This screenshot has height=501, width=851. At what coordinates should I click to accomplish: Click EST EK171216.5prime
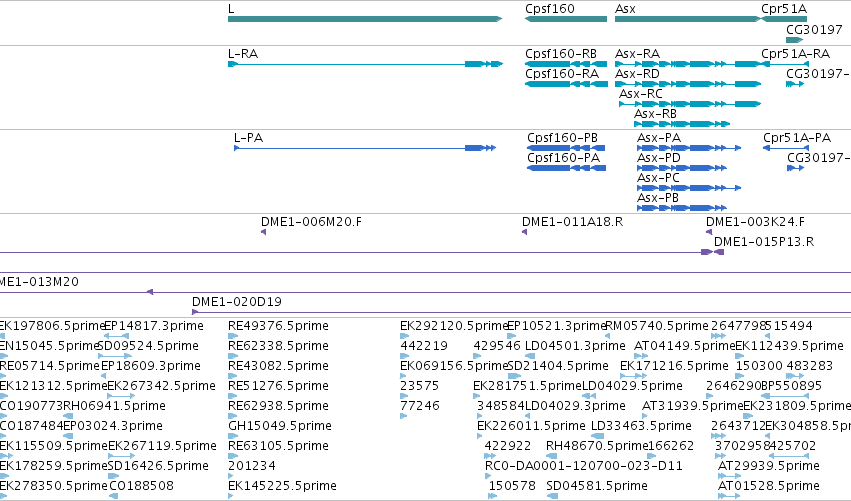[x=674, y=366]
